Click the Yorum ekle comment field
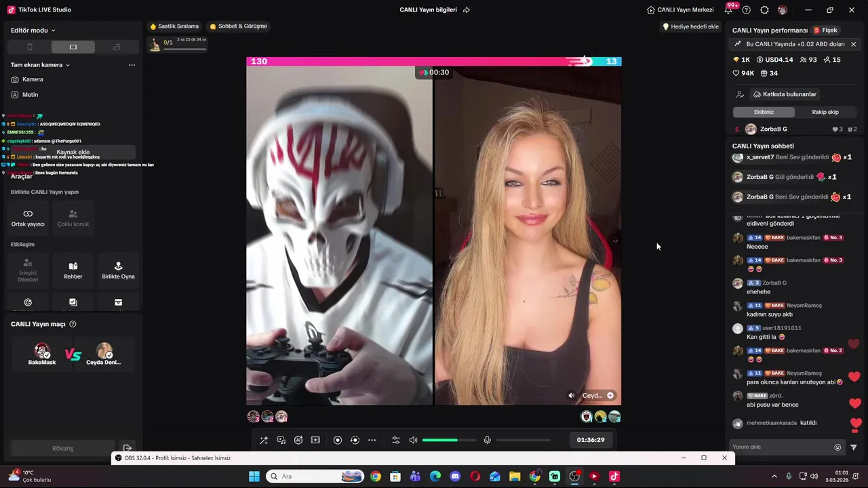Viewport: 868px width, 488px height. pos(780,447)
